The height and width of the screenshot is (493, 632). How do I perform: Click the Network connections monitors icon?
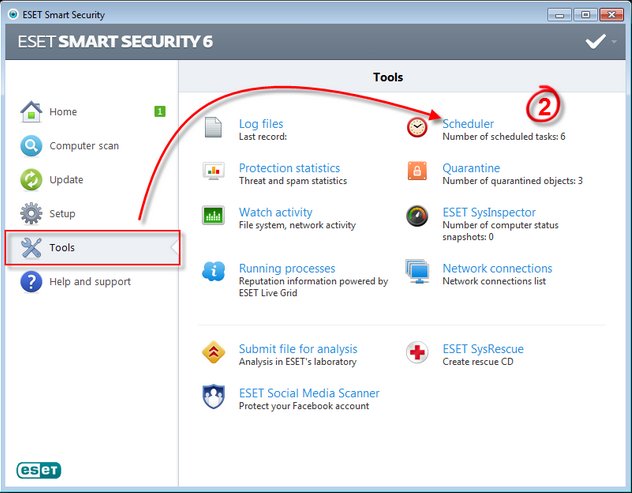[x=417, y=271]
